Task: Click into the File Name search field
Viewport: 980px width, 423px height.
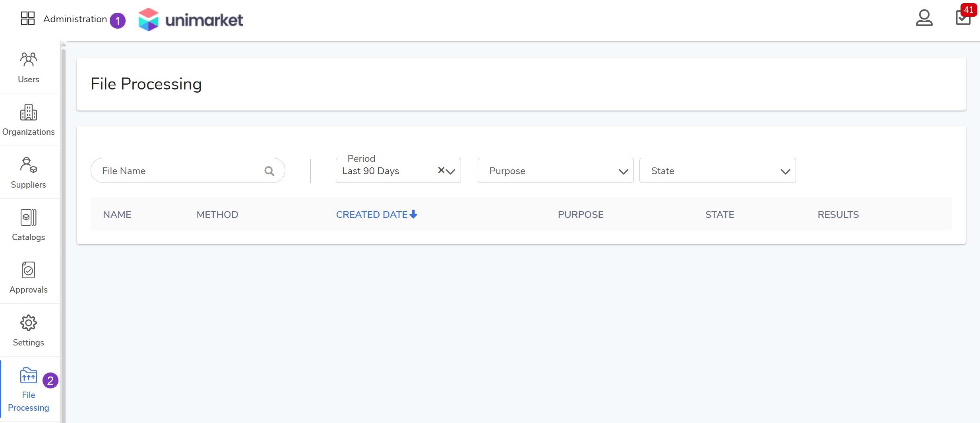Action: [x=179, y=171]
